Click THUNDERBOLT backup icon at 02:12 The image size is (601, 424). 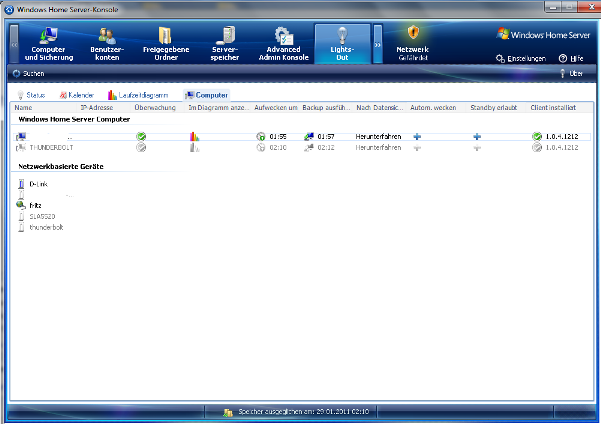click(x=309, y=148)
